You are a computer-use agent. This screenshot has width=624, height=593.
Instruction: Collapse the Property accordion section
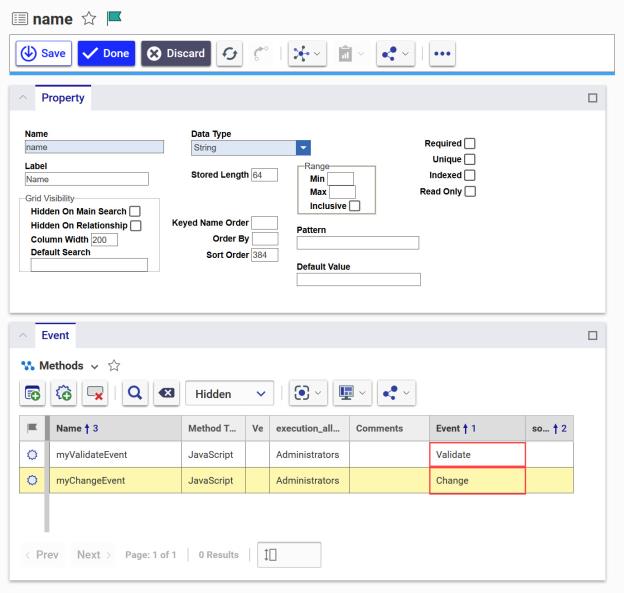click(x=23, y=98)
